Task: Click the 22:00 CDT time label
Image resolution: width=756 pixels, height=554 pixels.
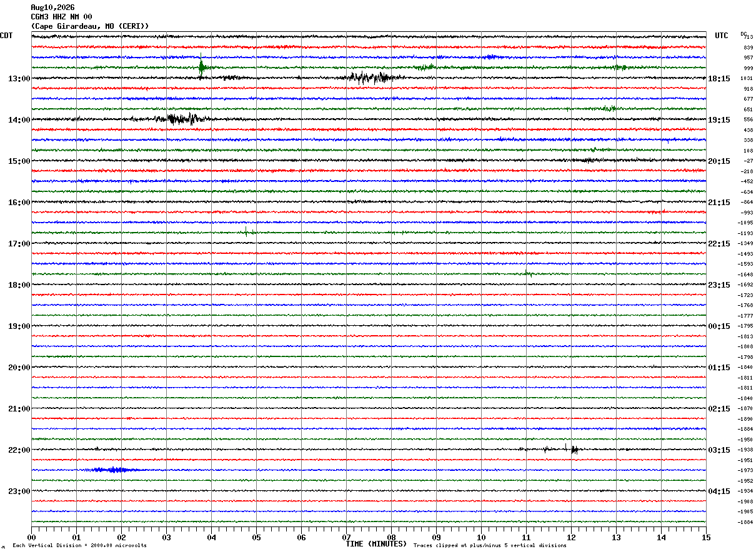Action: [19, 450]
